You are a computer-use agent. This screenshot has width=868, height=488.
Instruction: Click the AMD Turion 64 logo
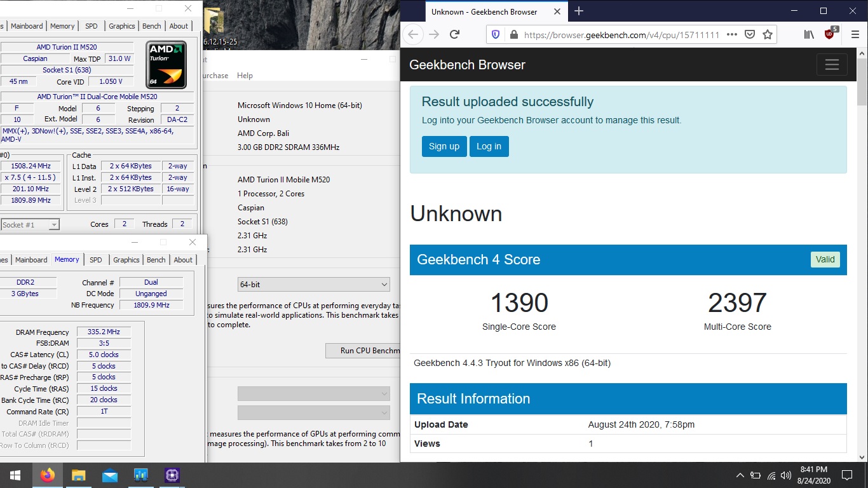click(166, 65)
